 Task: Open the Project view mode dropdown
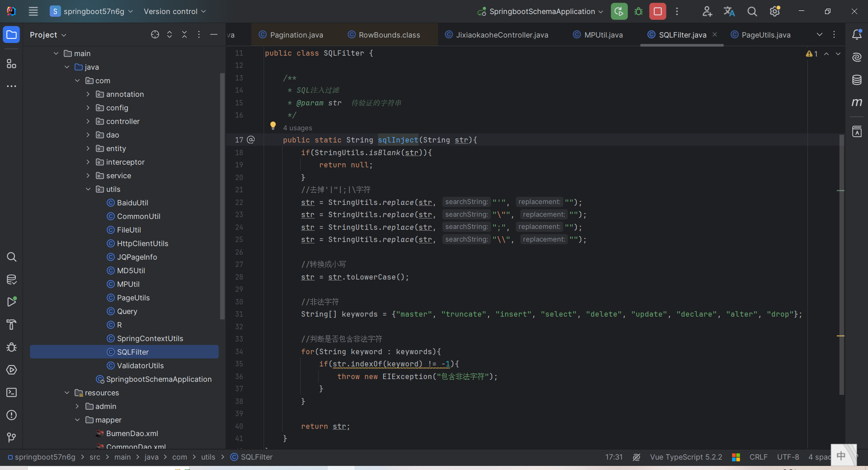(48, 35)
